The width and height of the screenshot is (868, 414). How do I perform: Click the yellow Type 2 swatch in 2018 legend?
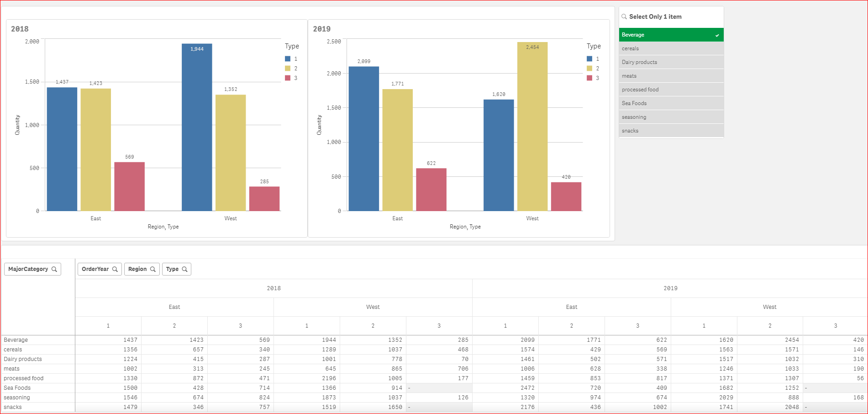click(287, 68)
